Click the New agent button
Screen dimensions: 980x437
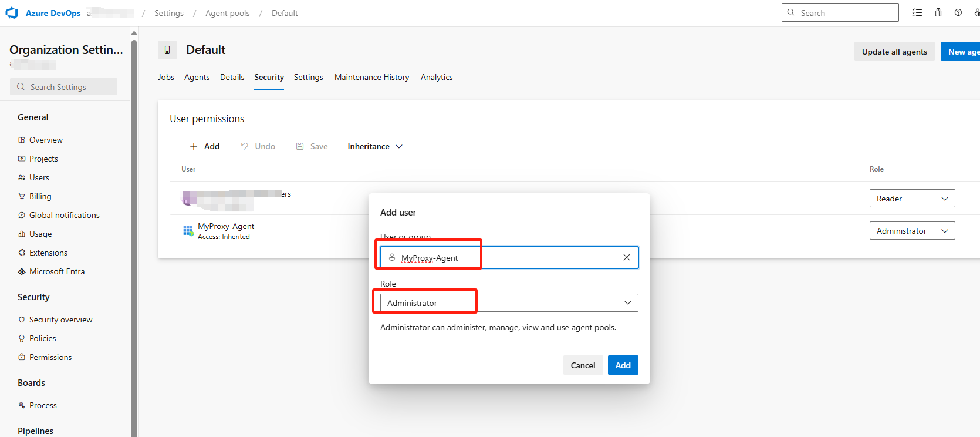tap(961, 52)
